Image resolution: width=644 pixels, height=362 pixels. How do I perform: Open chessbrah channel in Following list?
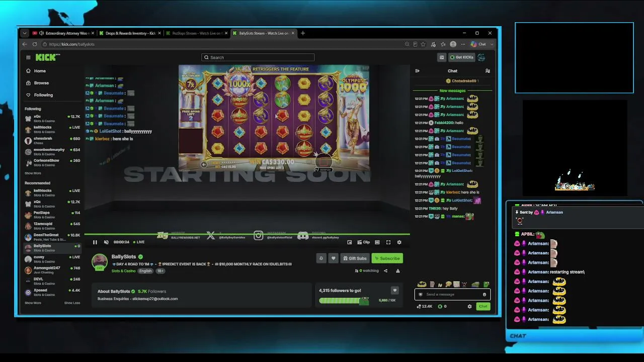pyautogui.click(x=52, y=140)
